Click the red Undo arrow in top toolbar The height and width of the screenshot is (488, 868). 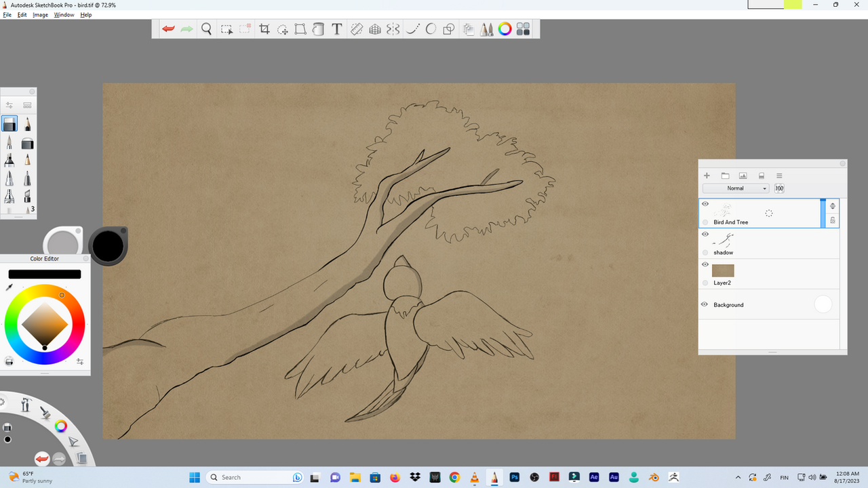(168, 29)
